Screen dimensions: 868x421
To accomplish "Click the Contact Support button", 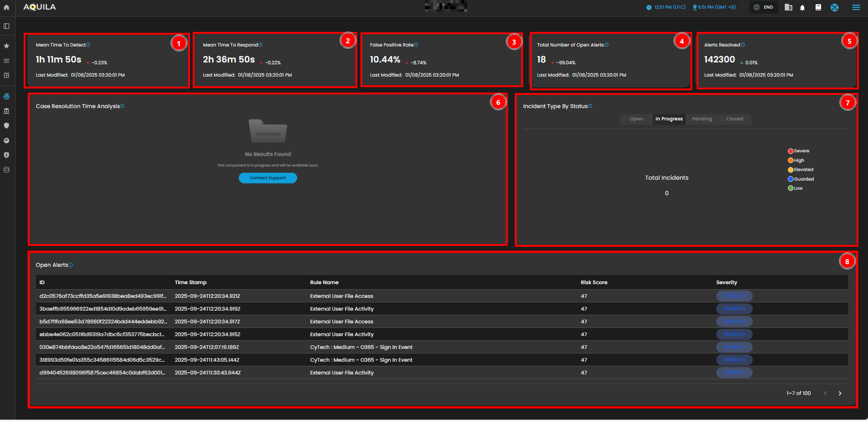I will 267,178.
